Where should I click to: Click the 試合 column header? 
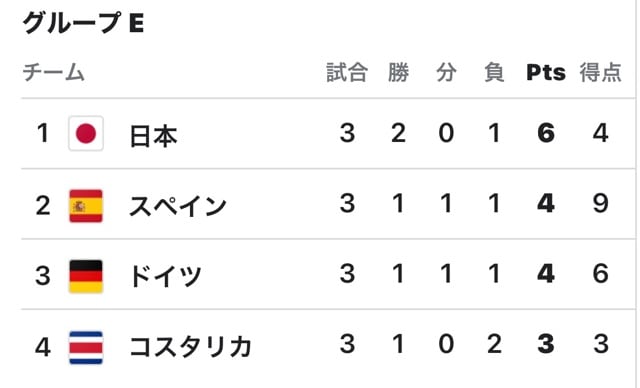pyautogui.click(x=347, y=73)
